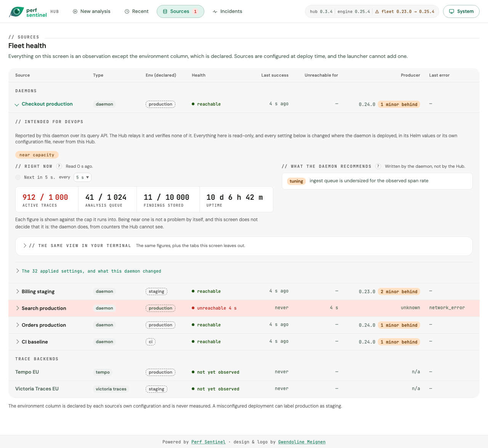This screenshot has width=488, height=448.
Task: Collapse the Checkout production row
Action: 17,104
